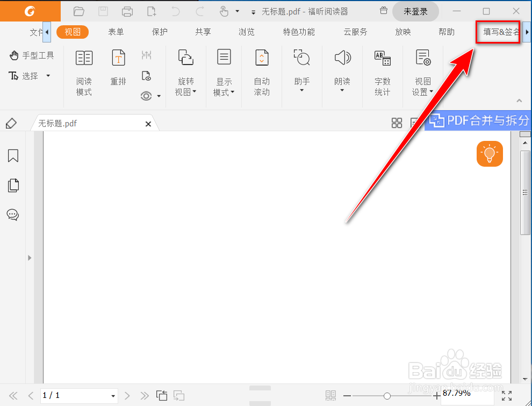Screen dimensions: 532x406
Task: Click the page number field 1 / 1
Action: point(79,395)
